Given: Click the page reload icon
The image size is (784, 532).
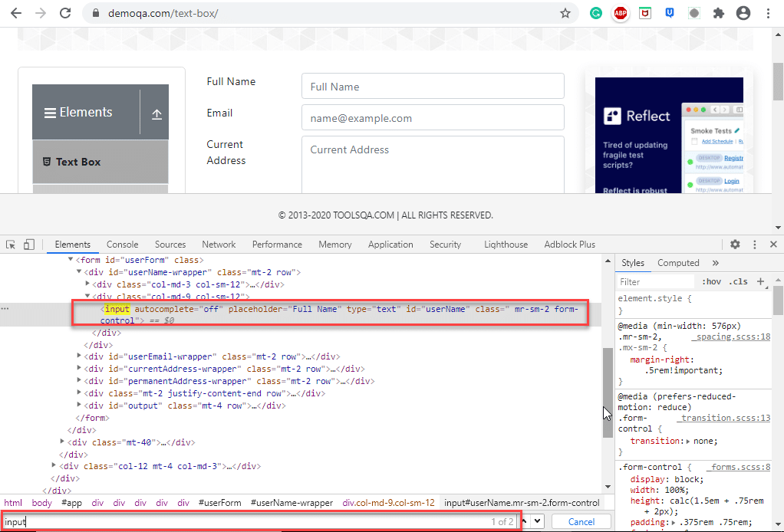Looking at the screenshot, I should 64,13.
